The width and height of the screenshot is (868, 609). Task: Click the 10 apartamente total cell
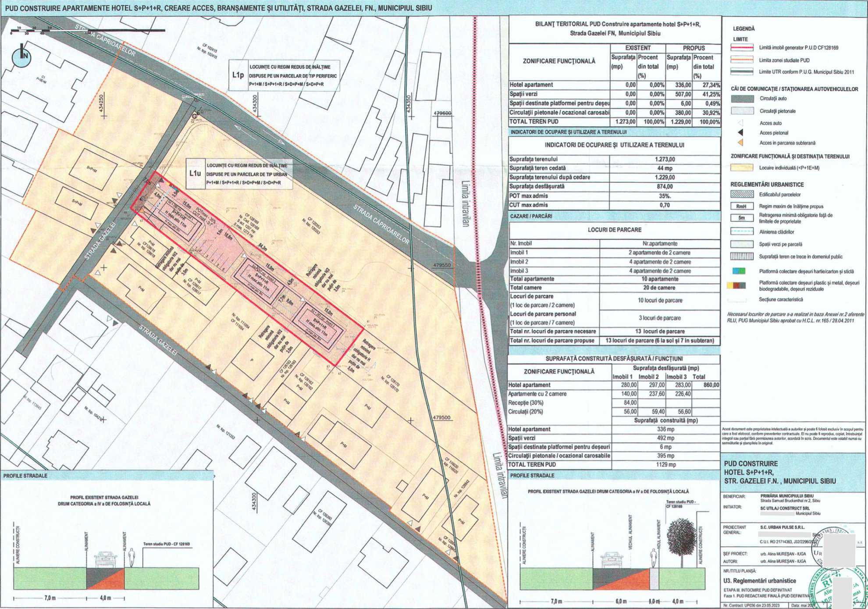coord(660,279)
